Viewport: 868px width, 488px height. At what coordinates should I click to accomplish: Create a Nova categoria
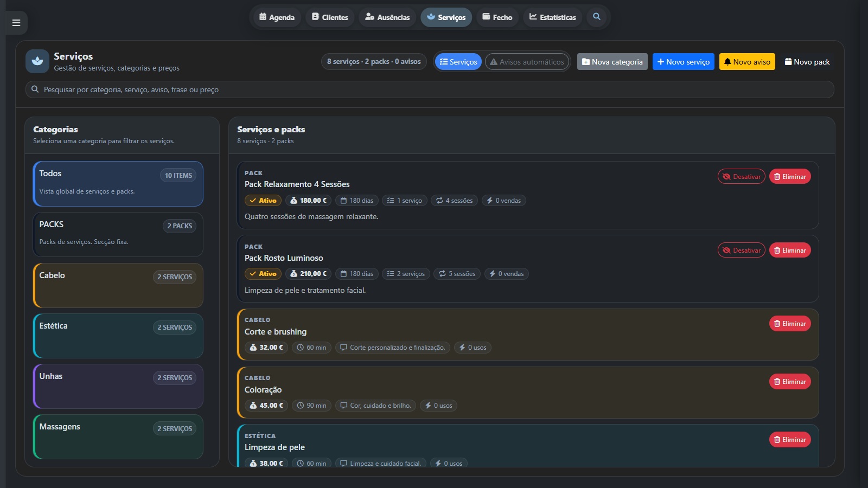click(612, 62)
